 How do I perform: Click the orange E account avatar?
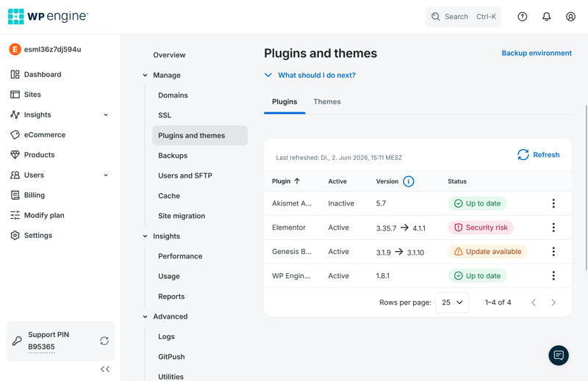(x=15, y=49)
